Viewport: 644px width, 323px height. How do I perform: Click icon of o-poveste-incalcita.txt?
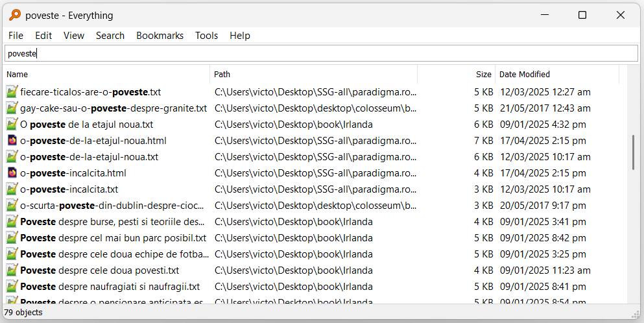pyautogui.click(x=12, y=189)
